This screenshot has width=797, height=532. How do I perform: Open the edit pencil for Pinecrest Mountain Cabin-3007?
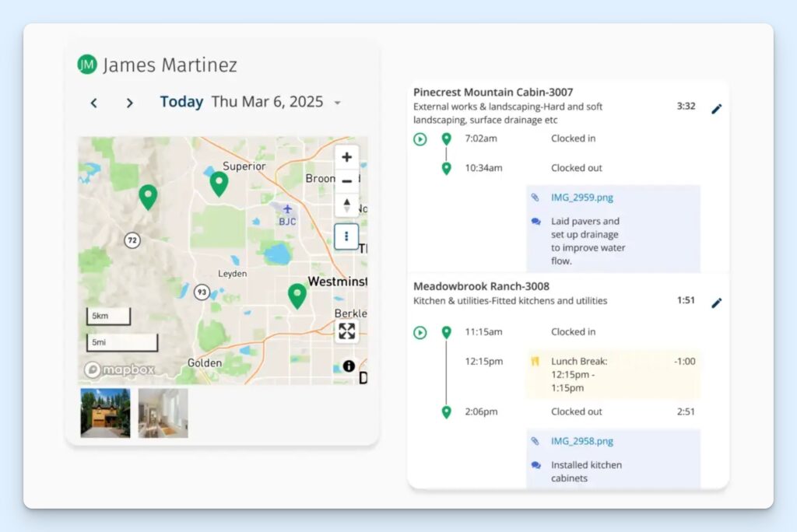(x=717, y=108)
